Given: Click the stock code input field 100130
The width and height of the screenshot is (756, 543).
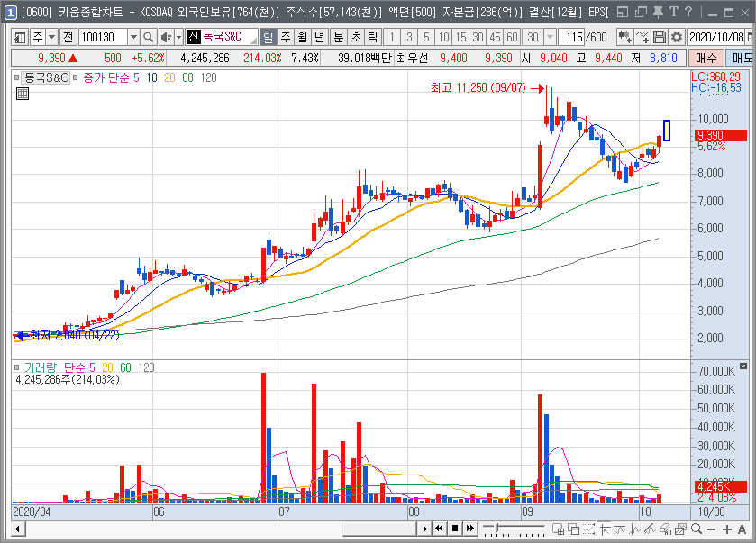Looking at the screenshot, I should pos(103,37).
